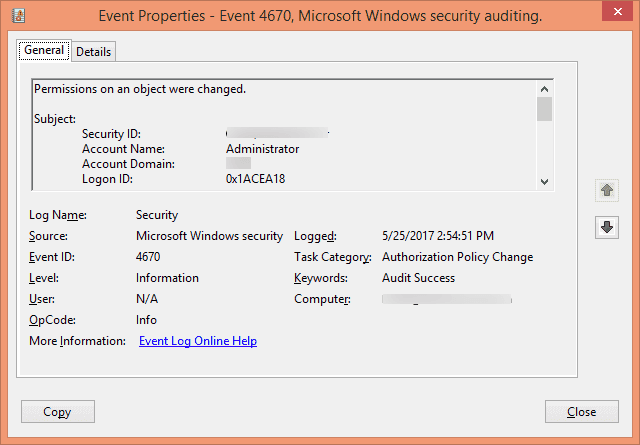640x445 pixels.
Task: Click the Logon ID value 0x1ACEA18
Action: click(258, 179)
